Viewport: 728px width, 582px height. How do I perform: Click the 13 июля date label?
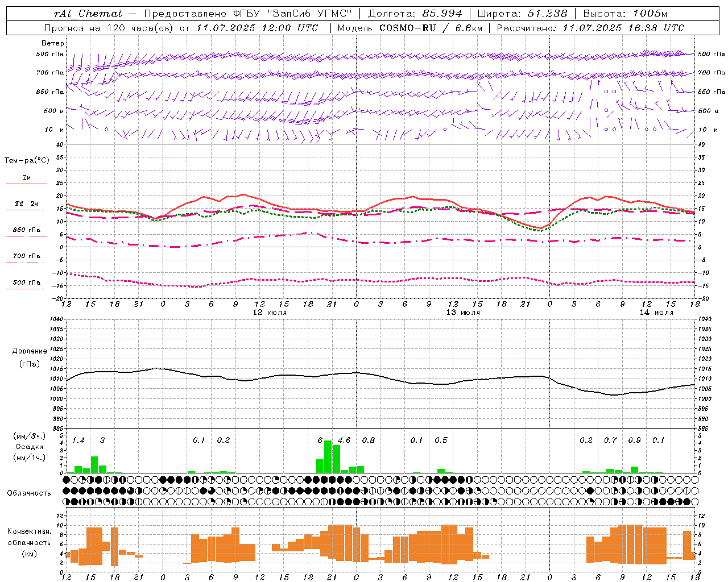[463, 313]
